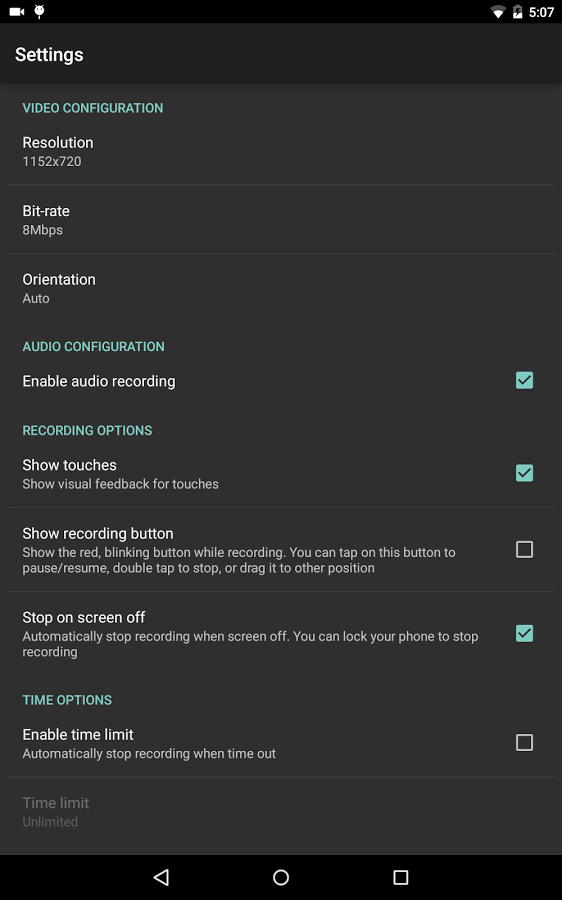Open the Bit-rate 8Mbps option

281,219
